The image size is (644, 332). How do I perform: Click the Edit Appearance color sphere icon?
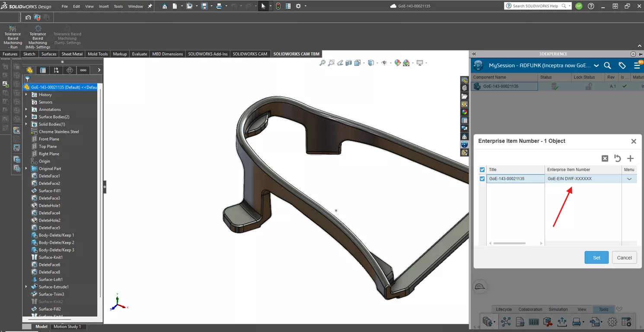[398, 63]
